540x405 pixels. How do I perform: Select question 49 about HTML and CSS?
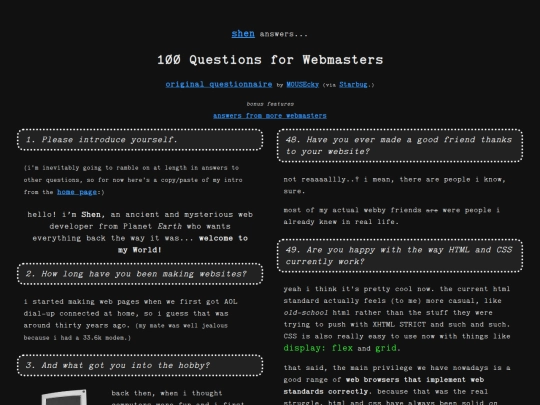point(400,256)
